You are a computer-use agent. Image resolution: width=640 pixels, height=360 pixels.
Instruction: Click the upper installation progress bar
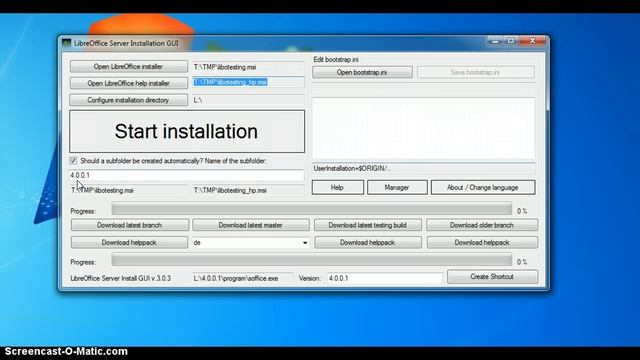click(x=312, y=209)
